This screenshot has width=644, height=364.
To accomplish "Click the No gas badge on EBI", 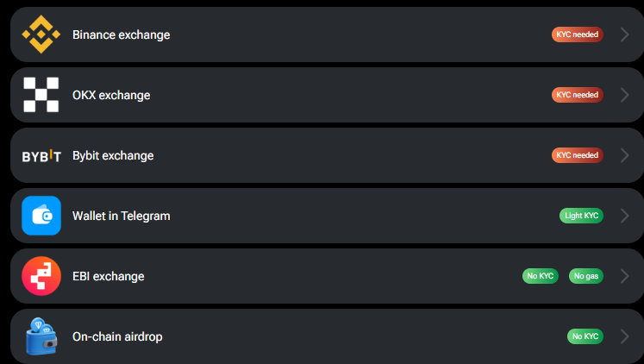I will click(x=586, y=276).
